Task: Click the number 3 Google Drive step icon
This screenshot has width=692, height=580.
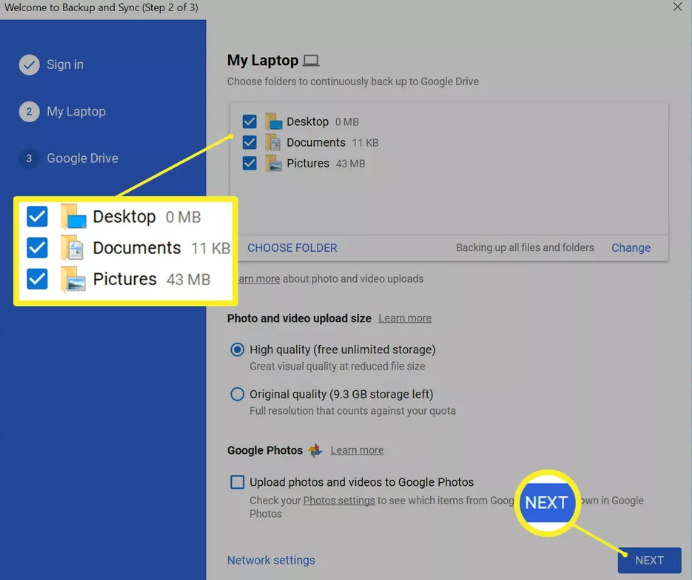Action: pos(29,158)
